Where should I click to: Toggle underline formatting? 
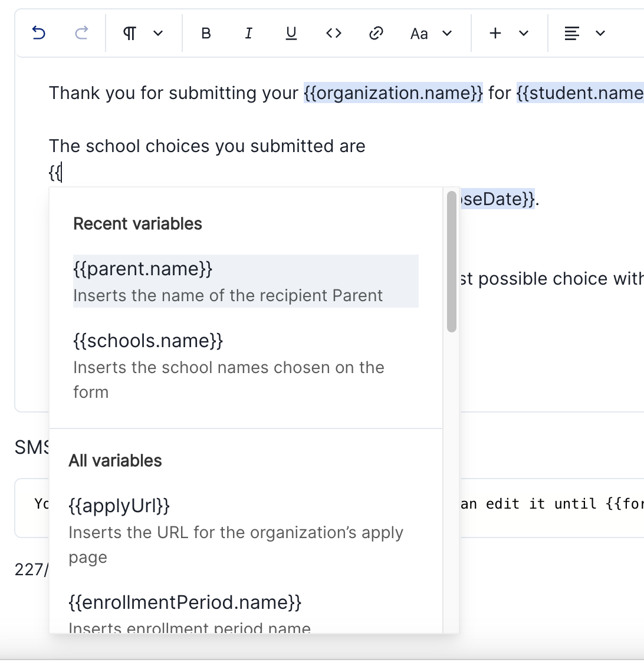coord(291,34)
